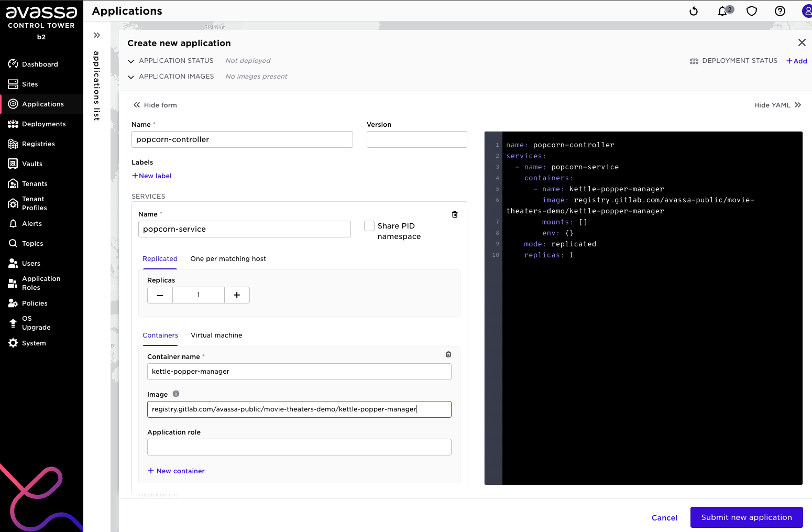
Task: Delete the popcorn-service using trash icon
Action: [x=455, y=214]
